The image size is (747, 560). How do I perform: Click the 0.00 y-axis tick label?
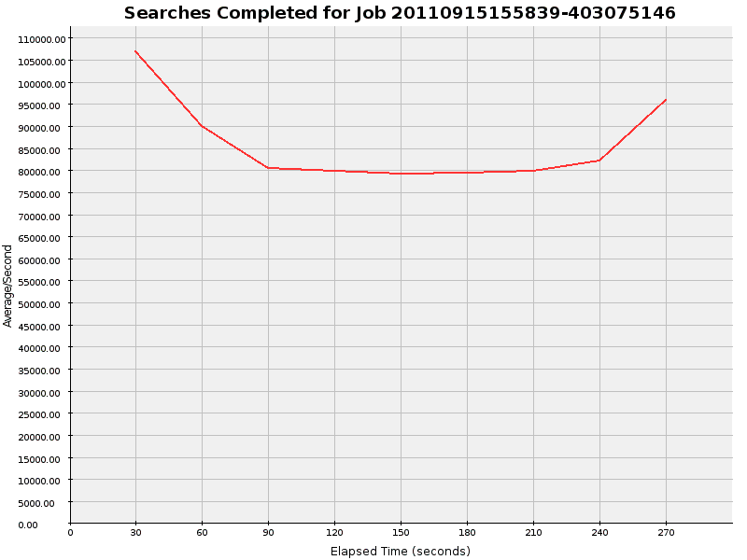tap(28, 525)
